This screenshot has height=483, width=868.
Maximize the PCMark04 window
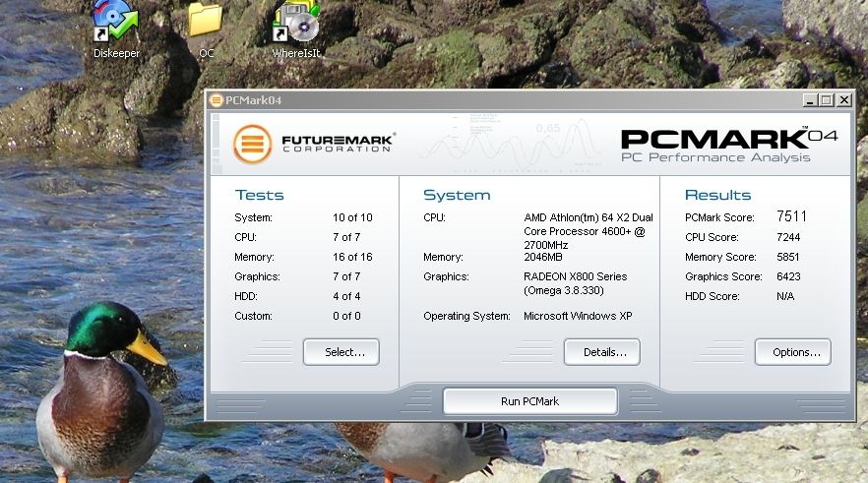point(827,100)
